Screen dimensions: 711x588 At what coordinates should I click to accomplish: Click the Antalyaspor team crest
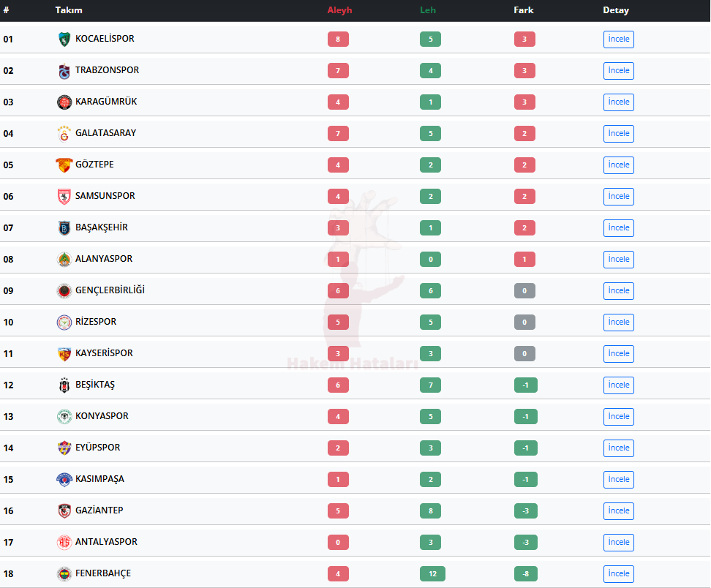pyautogui.click(x=64, y=542)
